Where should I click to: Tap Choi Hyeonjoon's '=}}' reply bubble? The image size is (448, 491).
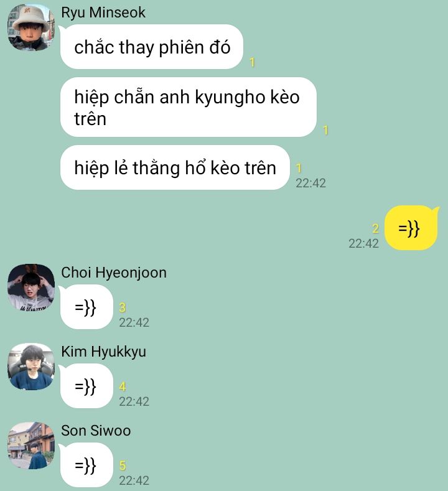[x=86, y=307]
